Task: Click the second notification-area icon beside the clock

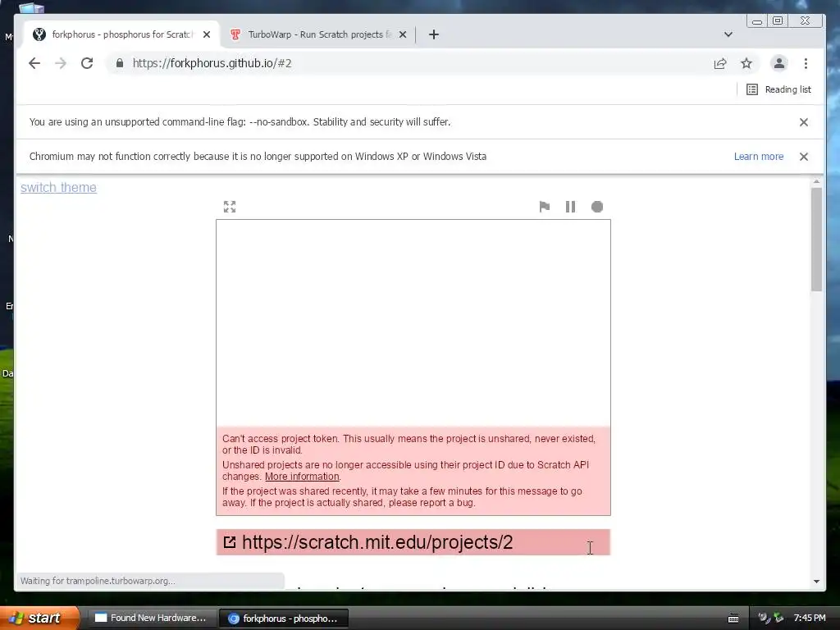Action: (779, 618)
